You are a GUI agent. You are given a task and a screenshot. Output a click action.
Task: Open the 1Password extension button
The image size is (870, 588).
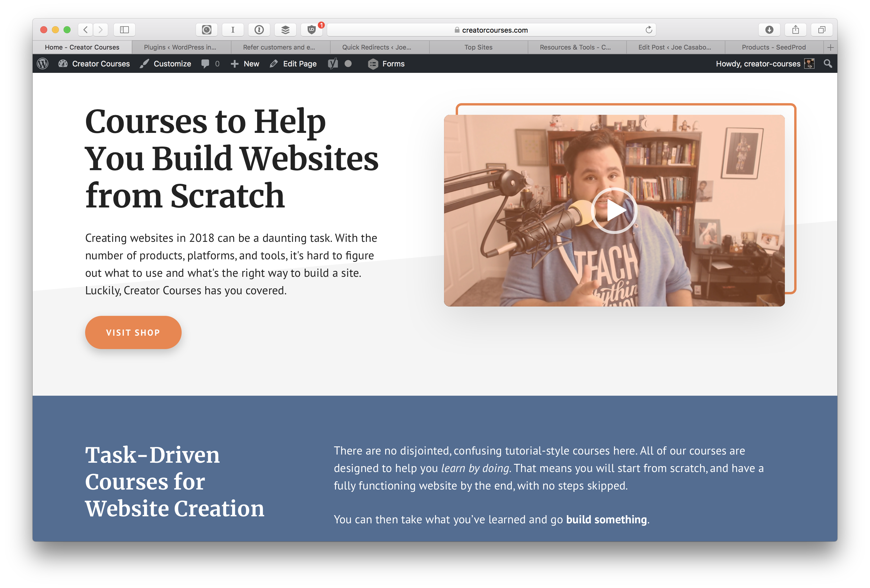pos(259,29)
